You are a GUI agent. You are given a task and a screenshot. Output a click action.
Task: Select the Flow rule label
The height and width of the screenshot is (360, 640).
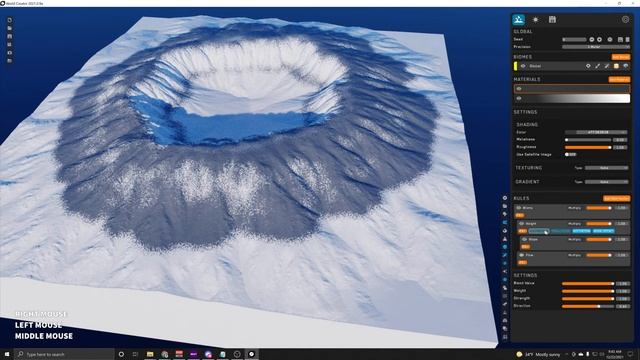tap(529, 255)
